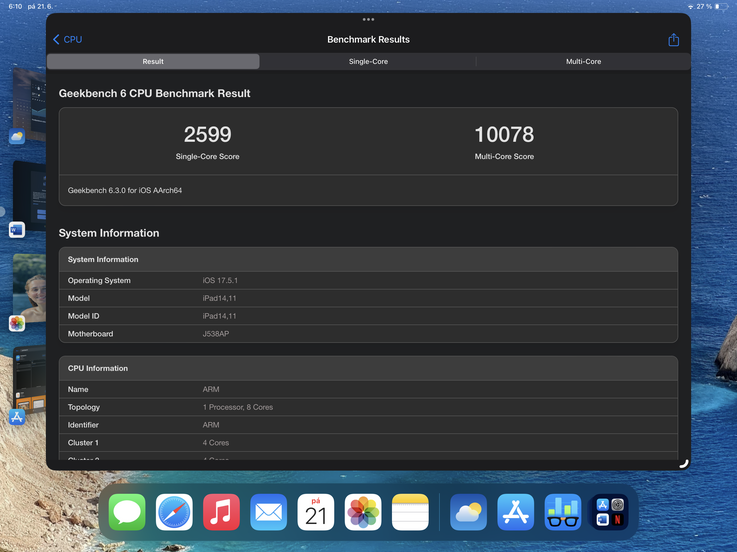Open the Multi-Core tab
The image size is (737, 552).
point(583,62)
